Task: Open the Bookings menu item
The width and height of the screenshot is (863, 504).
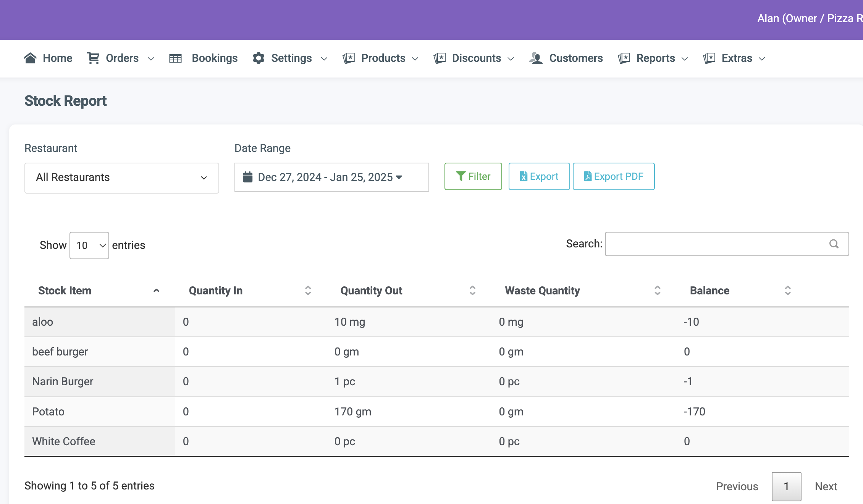Action: [x=204, y=58]
